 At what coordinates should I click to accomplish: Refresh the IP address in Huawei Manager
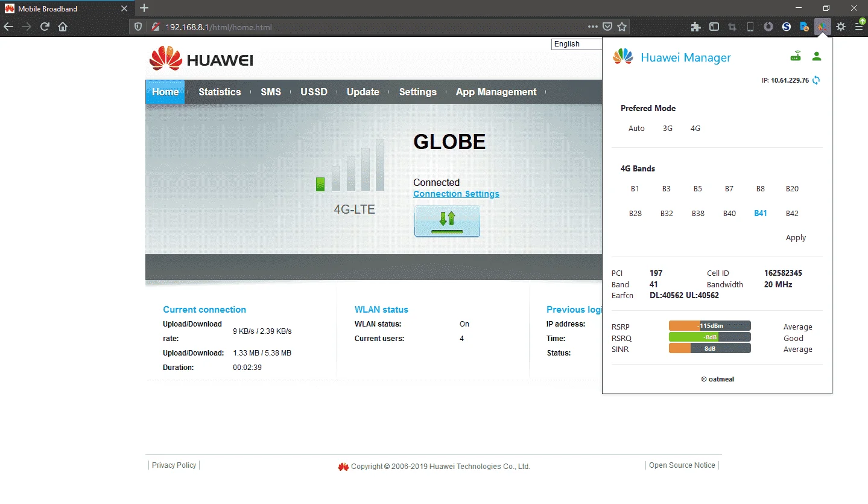816,80
